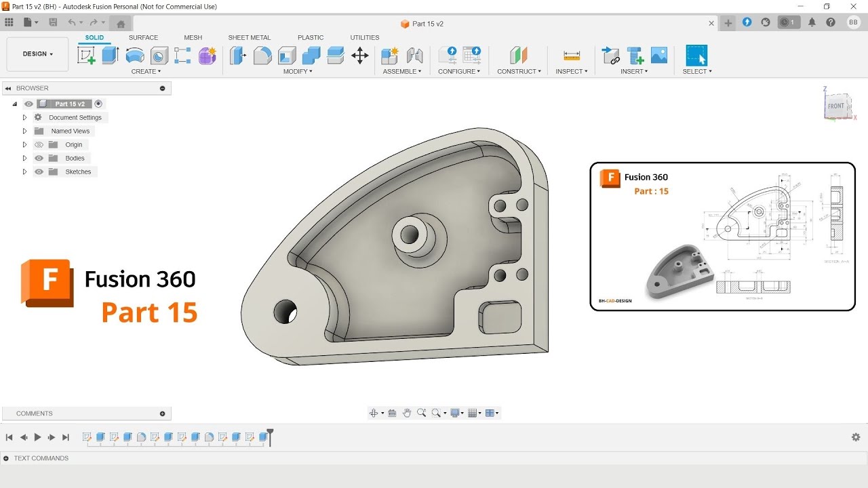This screenshot has height=488, width=868.
Task: Select the Fillet tool
Action: click(x=262, y=56)
